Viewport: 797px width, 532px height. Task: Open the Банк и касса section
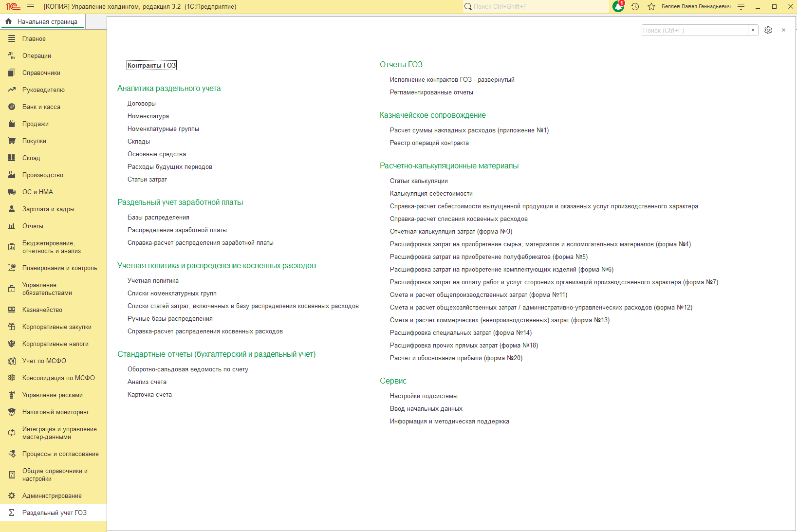coord(41,107)
